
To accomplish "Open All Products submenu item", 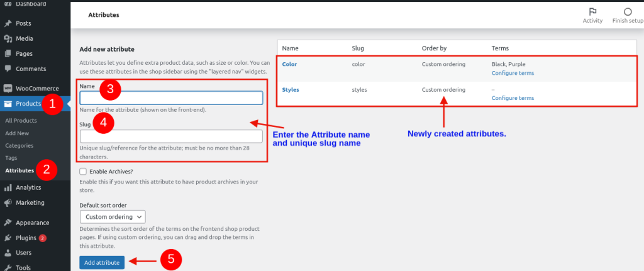I will 21,120.
